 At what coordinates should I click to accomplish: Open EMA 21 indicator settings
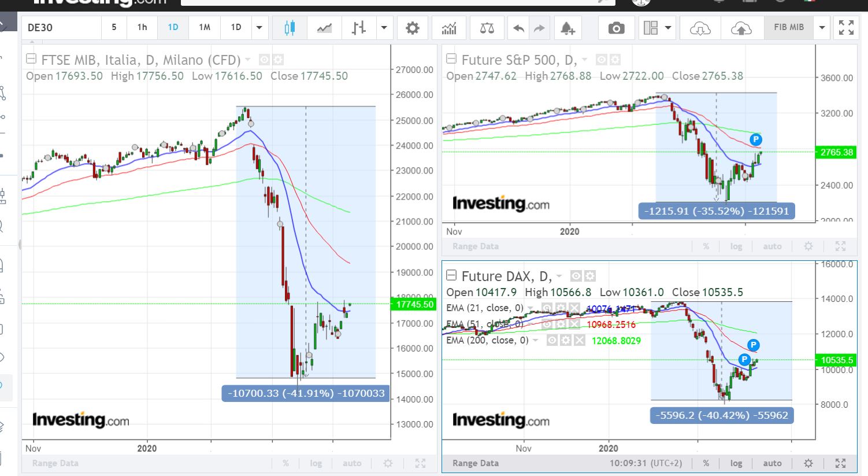click(560, 308)
